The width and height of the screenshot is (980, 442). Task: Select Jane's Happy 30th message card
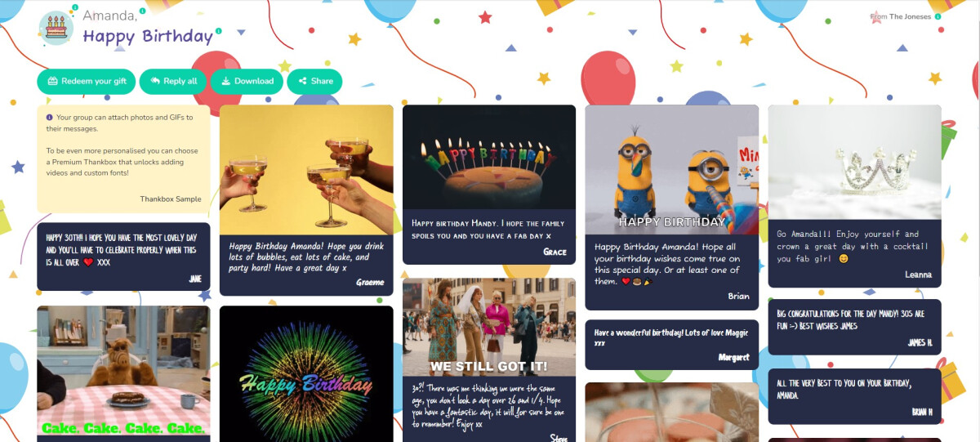coord(123,257)
